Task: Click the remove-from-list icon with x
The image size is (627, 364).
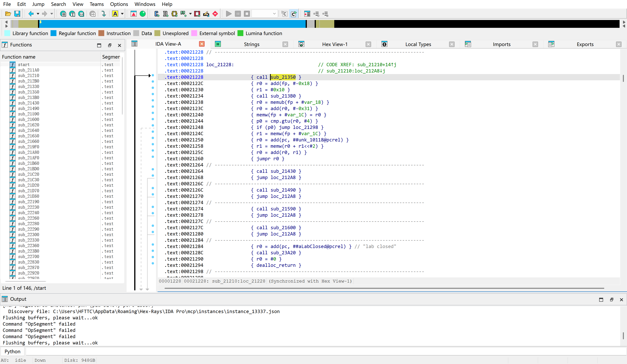Action: click(x=325, y=14)
